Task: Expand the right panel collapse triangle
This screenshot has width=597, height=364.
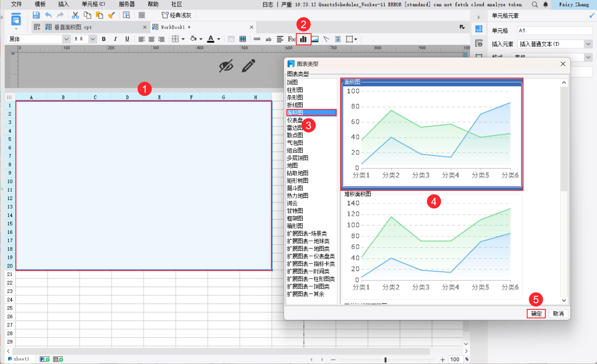Action: pyautogui.click(x=479, y=17)
